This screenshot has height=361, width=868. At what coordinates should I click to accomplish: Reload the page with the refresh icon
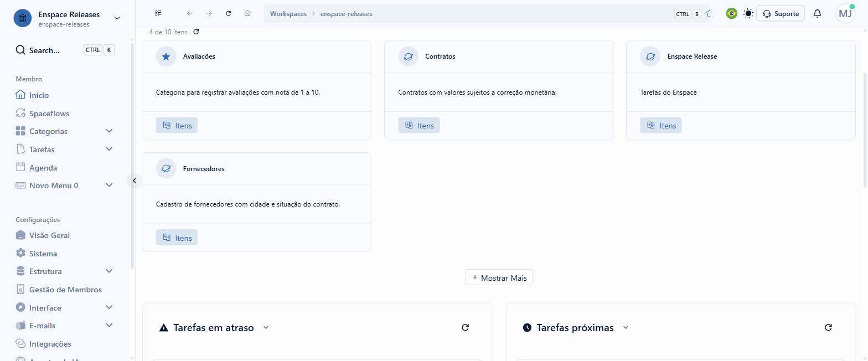tap(228, 13)
